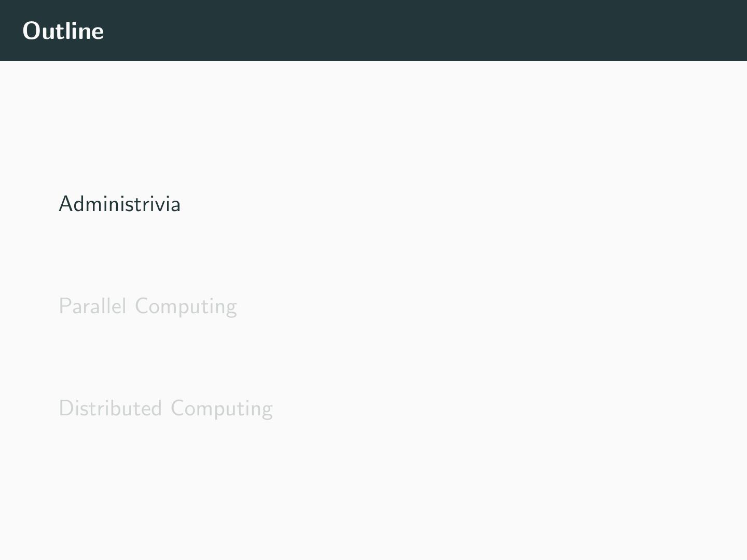Select the capital A of Administrivia
This screenshot has width=747, height=560.
[x=65, y=204]
